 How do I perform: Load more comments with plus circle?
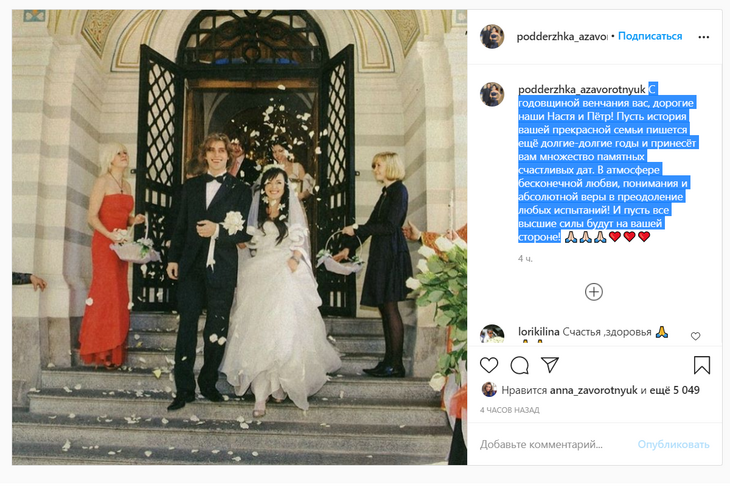(x=594, y=292)
